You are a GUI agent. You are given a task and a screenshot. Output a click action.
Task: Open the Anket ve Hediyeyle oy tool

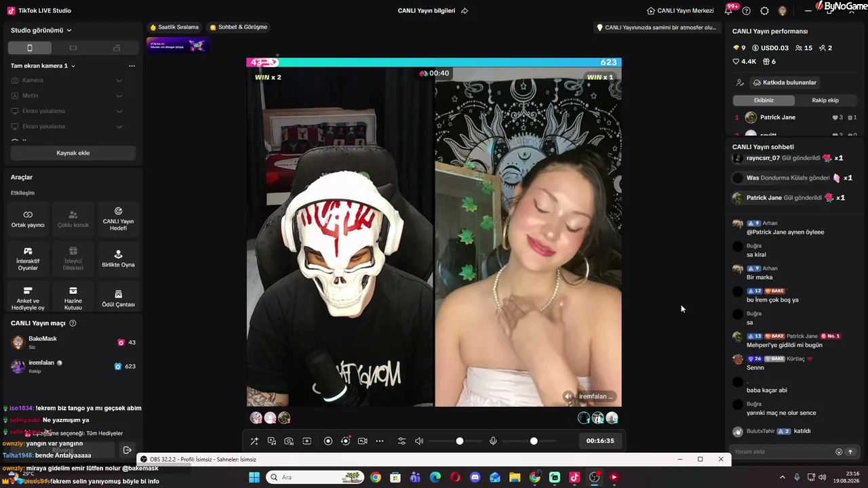tap(28, 298)
